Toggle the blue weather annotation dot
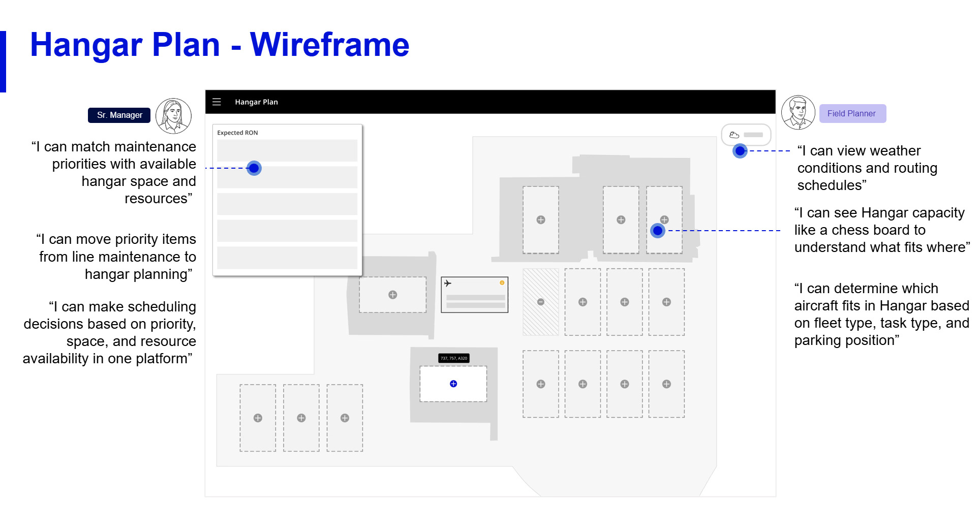 [741, 151]
